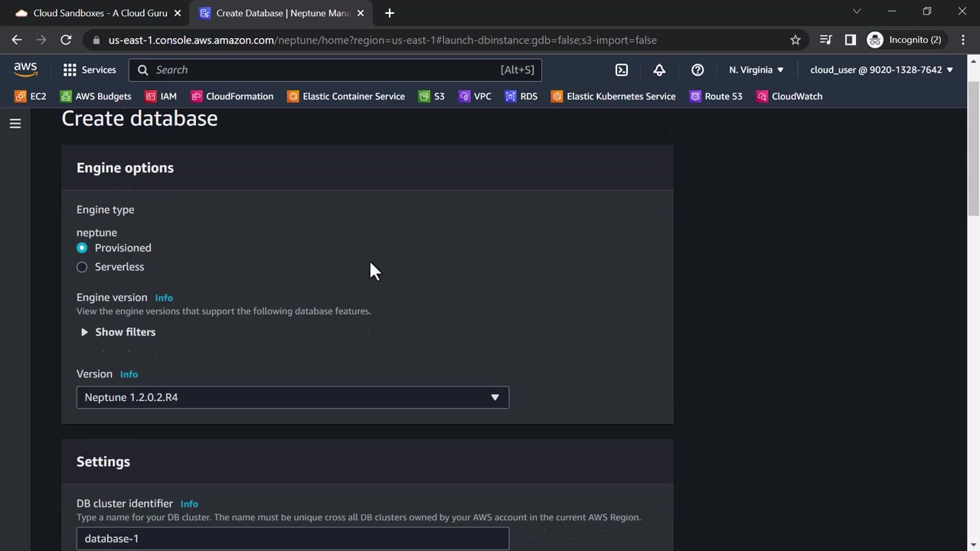Select the Provisioned radio button
Screen dimensions: 980x551
point(82,248)
